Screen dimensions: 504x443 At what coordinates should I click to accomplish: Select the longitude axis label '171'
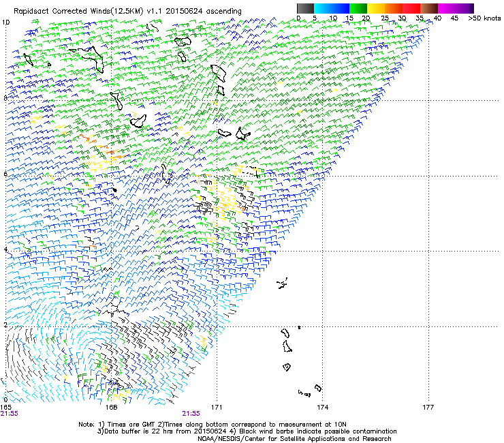(x=217, y=407)
